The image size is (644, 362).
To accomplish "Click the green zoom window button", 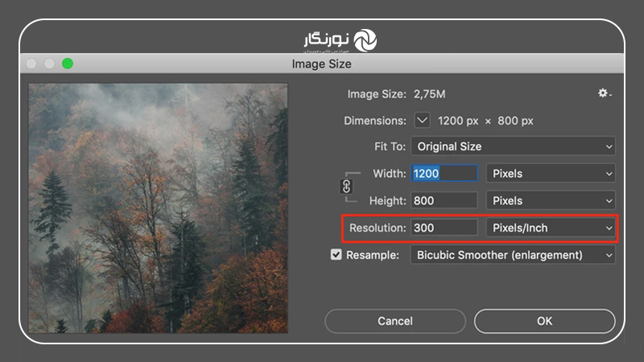I will [68, 64].
